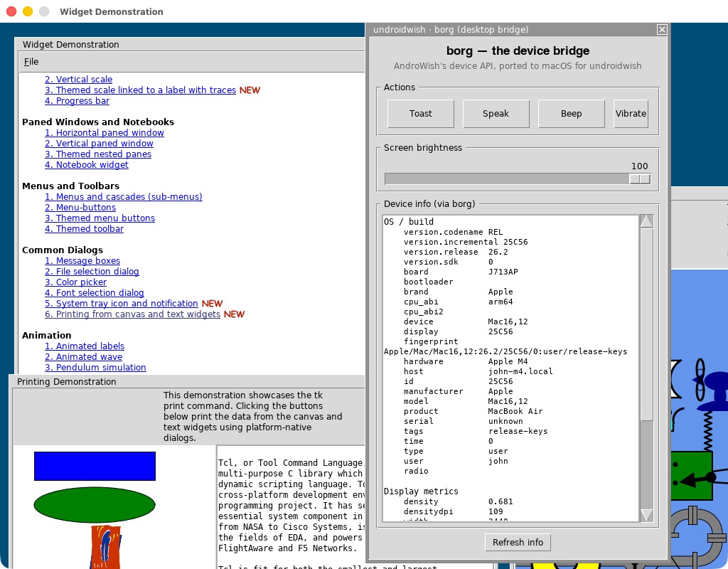The image size is (728, 569).
Task: Click the Screen brightness slider handle
Action: (640, 179)
